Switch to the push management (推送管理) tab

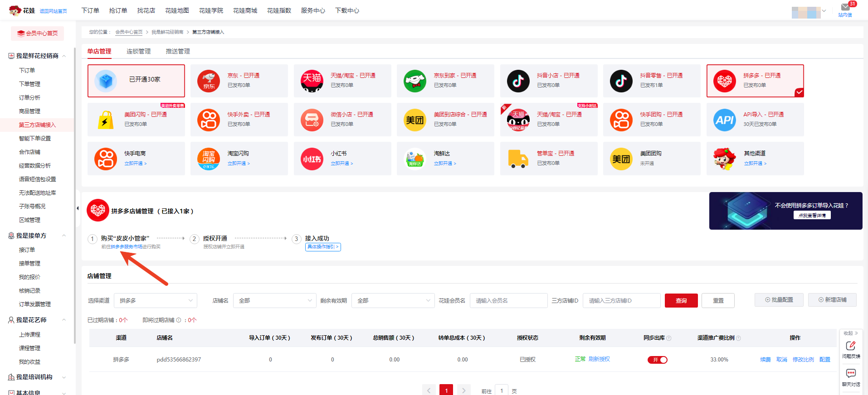pos(178,52)
